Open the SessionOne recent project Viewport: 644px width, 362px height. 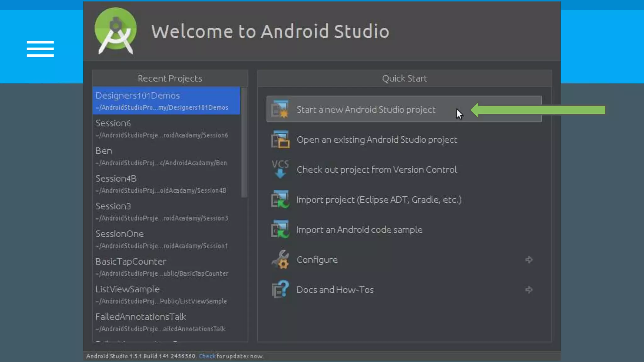point(166,239)
